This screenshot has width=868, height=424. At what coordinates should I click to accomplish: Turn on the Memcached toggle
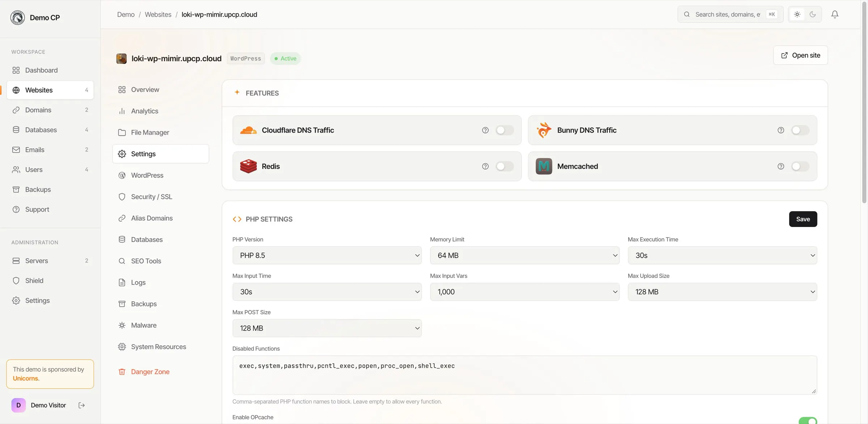pyautogui.click(x=800, y=166)
